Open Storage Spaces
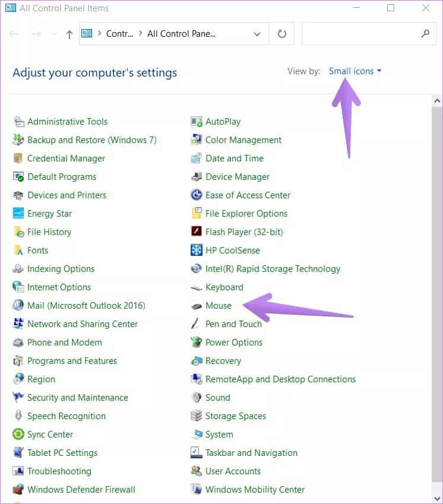443x504 pixels. coord(236,416)
